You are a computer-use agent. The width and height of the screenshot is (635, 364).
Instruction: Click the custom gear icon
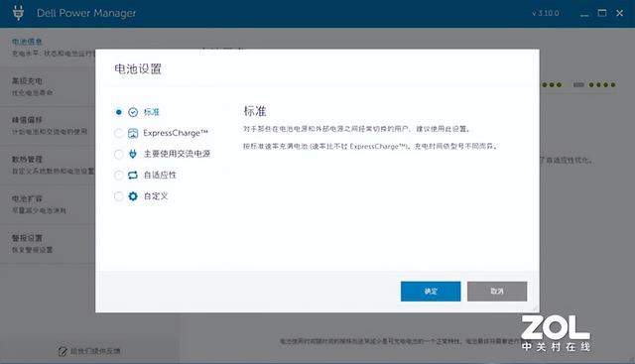point(133,196)
